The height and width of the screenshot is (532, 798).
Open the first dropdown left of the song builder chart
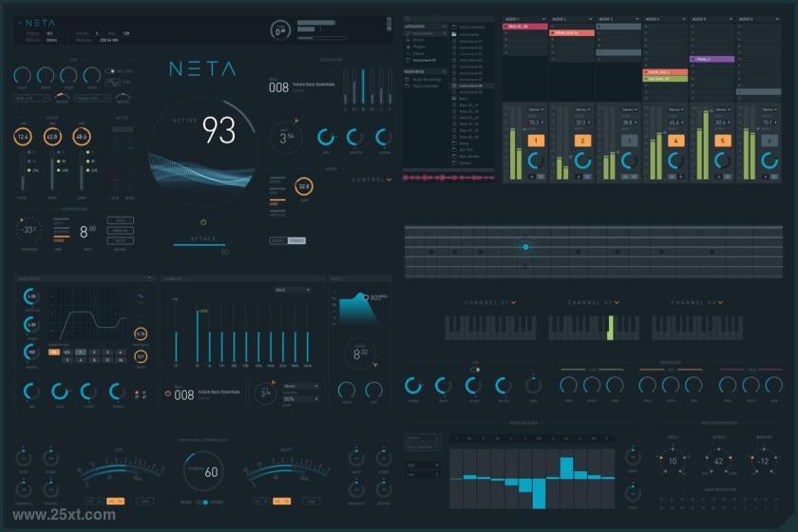(423, 438)
